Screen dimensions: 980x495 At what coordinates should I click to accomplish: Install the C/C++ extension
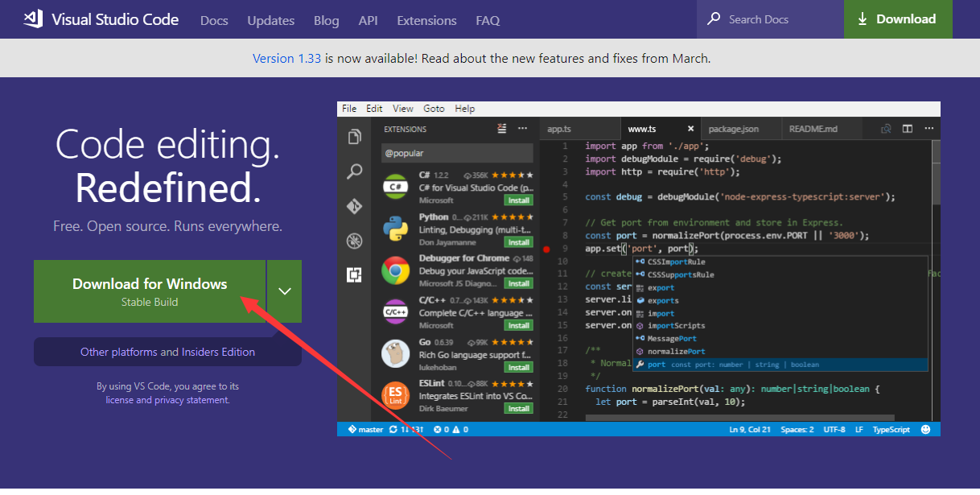tap(517, 325)
